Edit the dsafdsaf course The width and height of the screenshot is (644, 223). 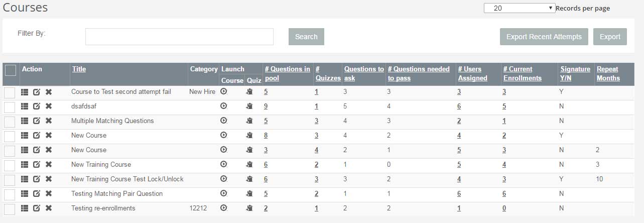[x=37, y=106]
